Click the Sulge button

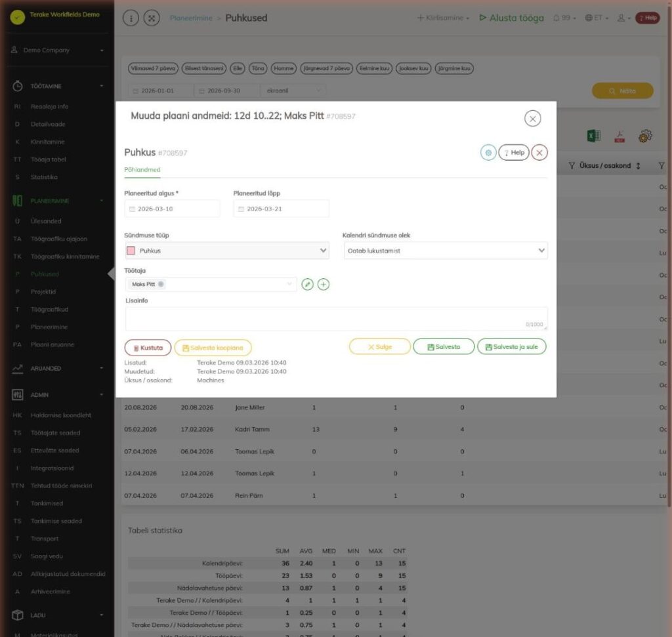(380, 347)
